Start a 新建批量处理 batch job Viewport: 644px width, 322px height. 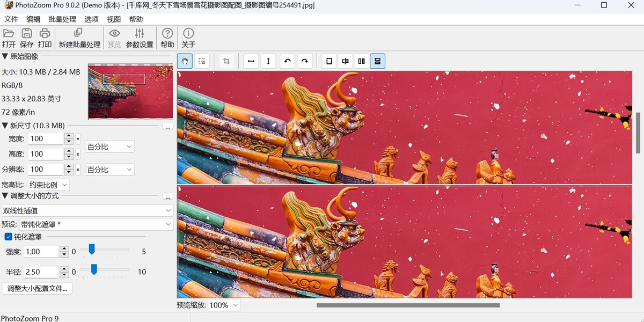(x=79, y=38)
